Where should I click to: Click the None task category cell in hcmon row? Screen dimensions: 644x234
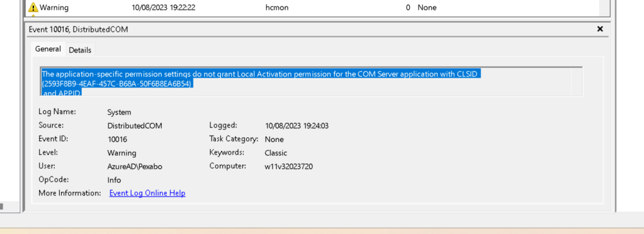pyautogui.click(x=427, y=8)
